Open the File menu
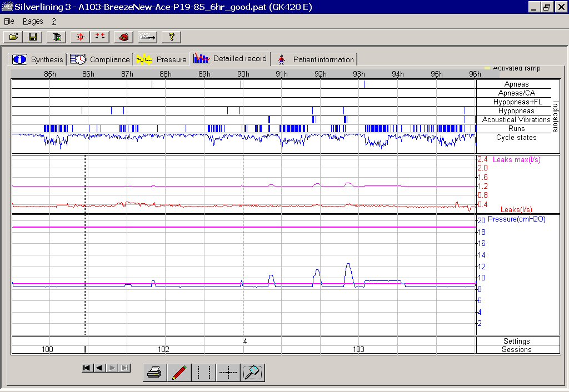Screen dimensions: 569x392 pos(9,22)
